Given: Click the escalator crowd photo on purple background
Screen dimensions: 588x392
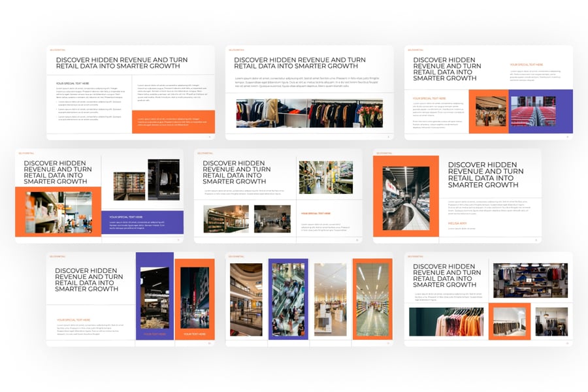Looking at the screenshot, I should coord(288,299).
